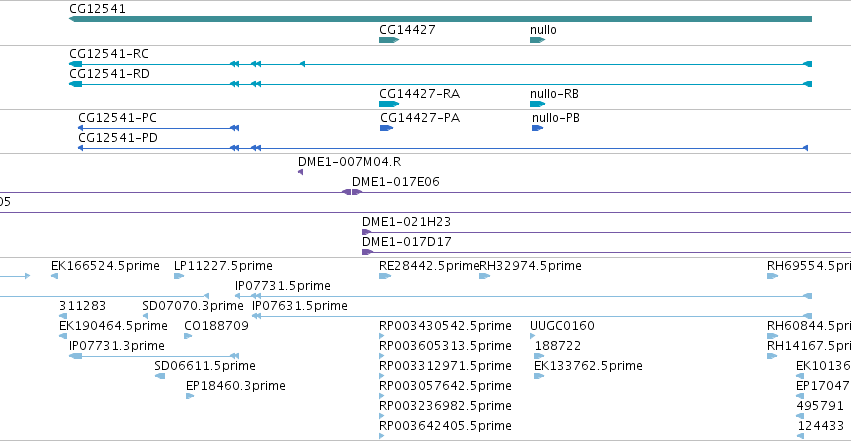Select the CG12541-PC protein label
Viewport: 851px width, 441px height.
118,118
